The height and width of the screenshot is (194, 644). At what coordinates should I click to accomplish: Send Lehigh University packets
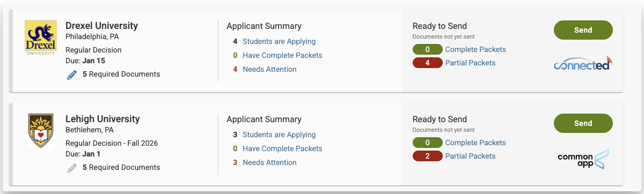click(583, 123)
